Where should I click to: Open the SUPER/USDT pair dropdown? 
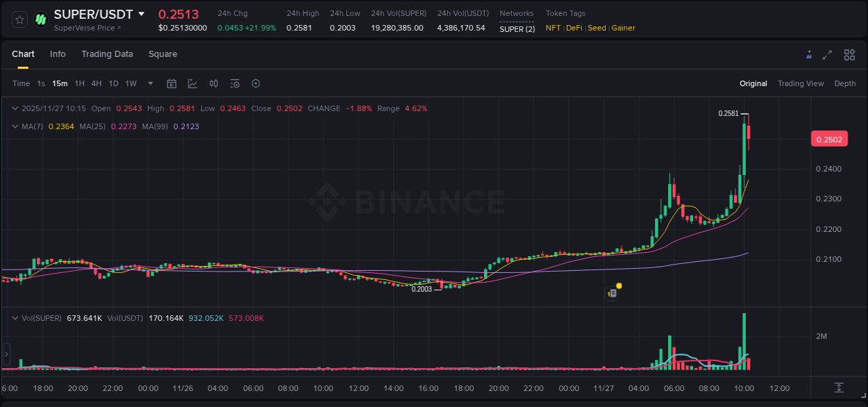pos(142,13)
